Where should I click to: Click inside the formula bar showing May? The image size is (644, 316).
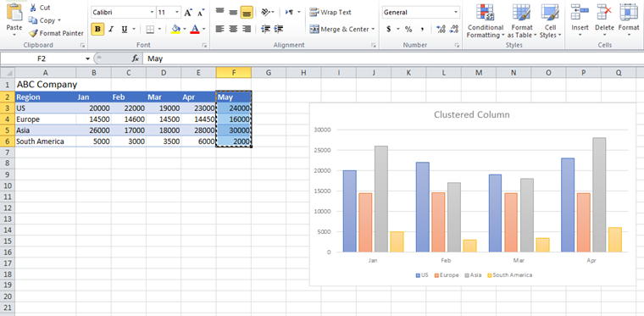click(393, 58)
